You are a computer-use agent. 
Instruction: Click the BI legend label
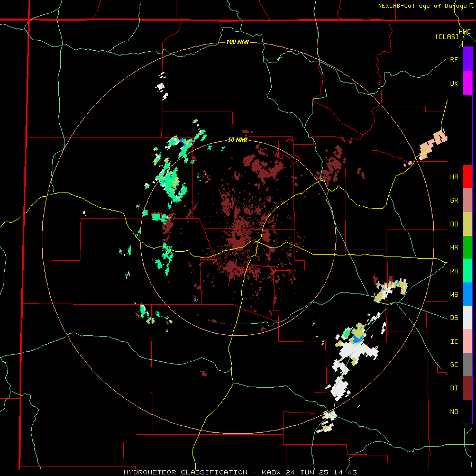(454, 388)
